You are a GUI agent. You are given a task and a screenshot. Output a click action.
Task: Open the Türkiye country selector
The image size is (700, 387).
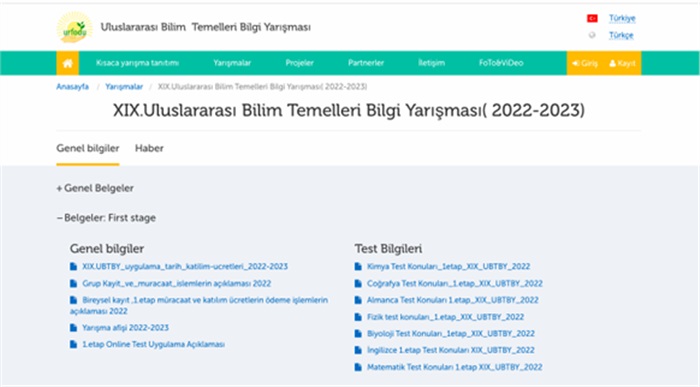coord(622,18)
